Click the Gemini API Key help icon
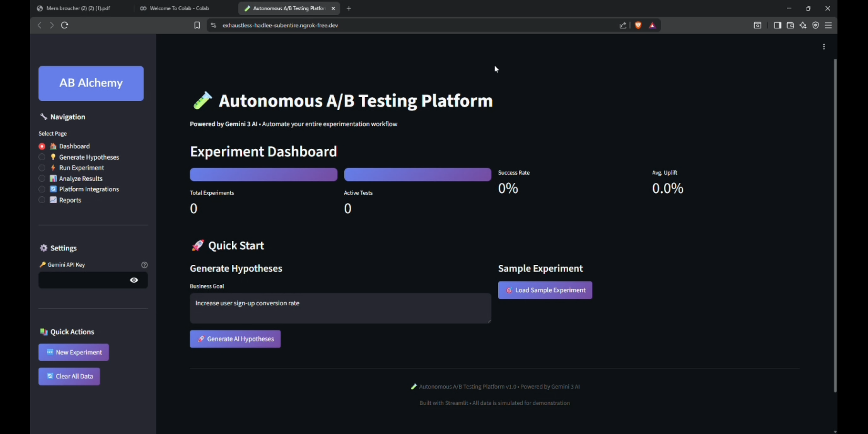The width and height of the screenshot is (868, 434). coord(144,265)
